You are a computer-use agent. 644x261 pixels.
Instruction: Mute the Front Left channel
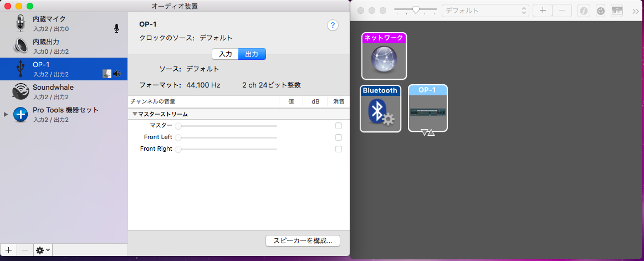click(x=339, y=137)
